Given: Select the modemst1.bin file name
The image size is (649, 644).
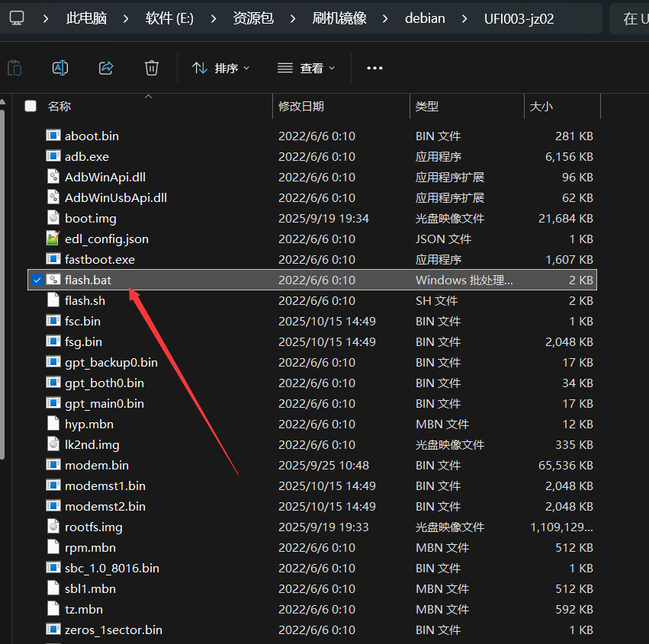Looking at the screenshot, I should pos(105,485).
